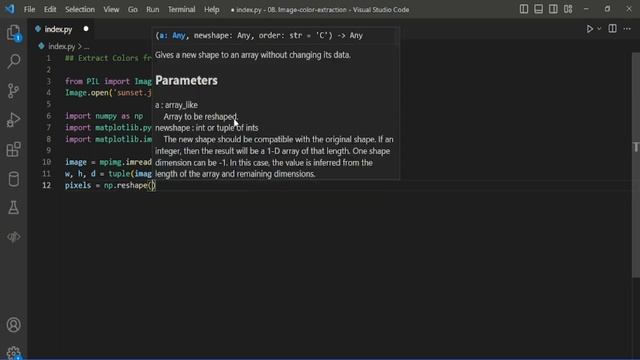This screenshot has height=360, width=640.
Task: Click the Parameters heading in the hover tooltip
Action: pyautogui.click(x=186, y=80)
